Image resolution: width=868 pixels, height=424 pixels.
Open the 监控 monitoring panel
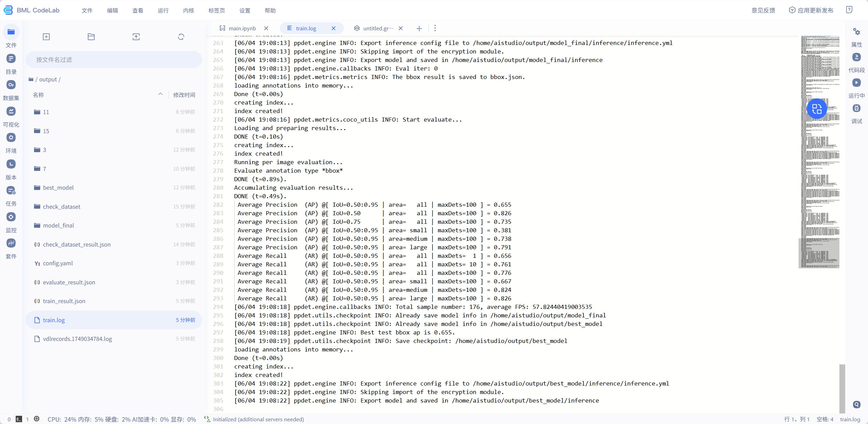click(11, 217)
